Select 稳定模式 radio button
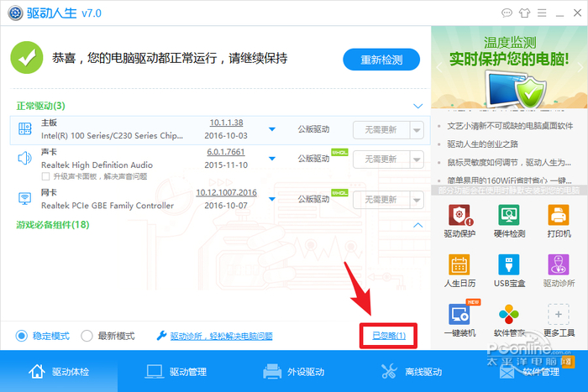The height and width of the screenshot is (392, 588). pos(21,336)
